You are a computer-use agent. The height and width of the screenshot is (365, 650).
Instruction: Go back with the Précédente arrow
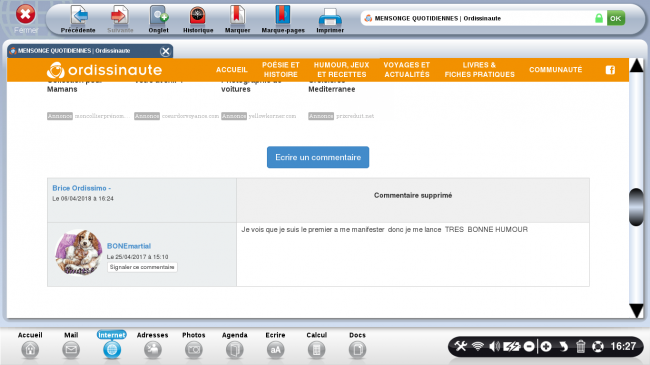click(x=78, y=19)
